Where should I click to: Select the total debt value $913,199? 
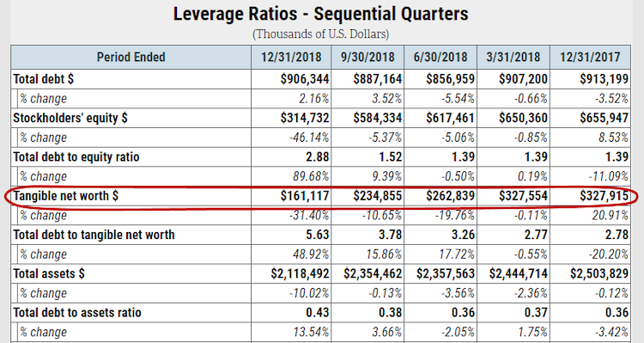pyautogui.click(x=605, y=79)
